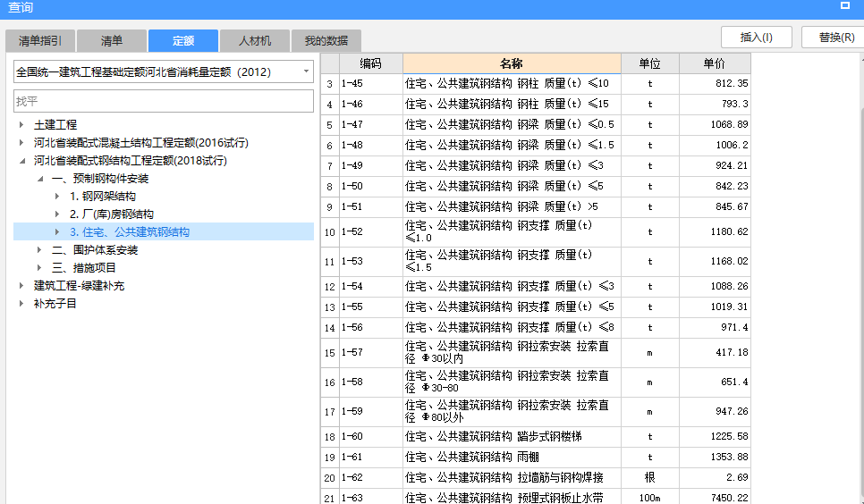Click the 插入(I) button

click(x=757, y=38)
